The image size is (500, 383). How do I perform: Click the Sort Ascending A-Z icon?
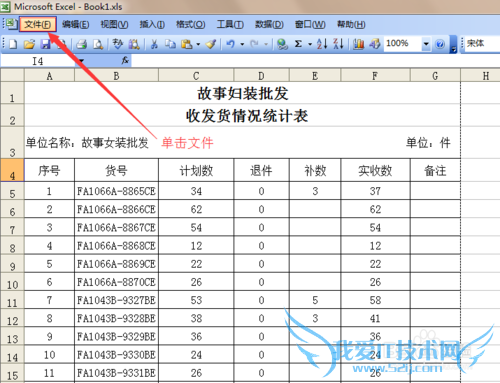[x=322, y=44]
